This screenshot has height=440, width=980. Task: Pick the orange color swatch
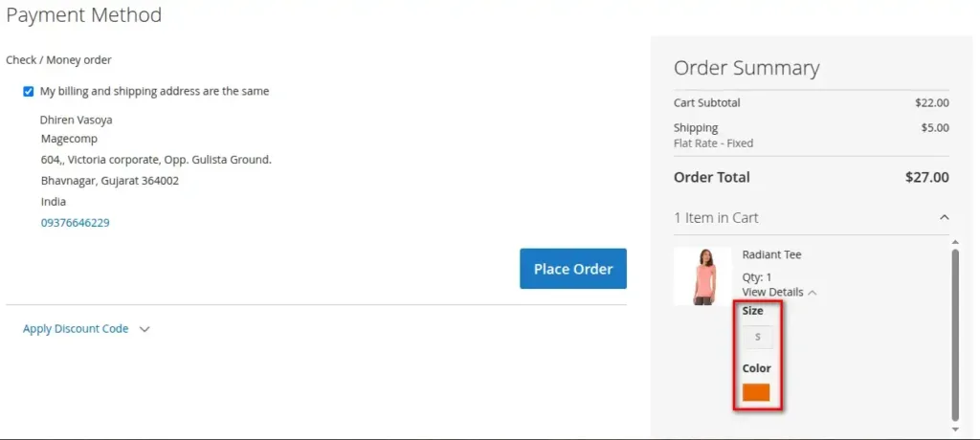[x=756, y=392]
